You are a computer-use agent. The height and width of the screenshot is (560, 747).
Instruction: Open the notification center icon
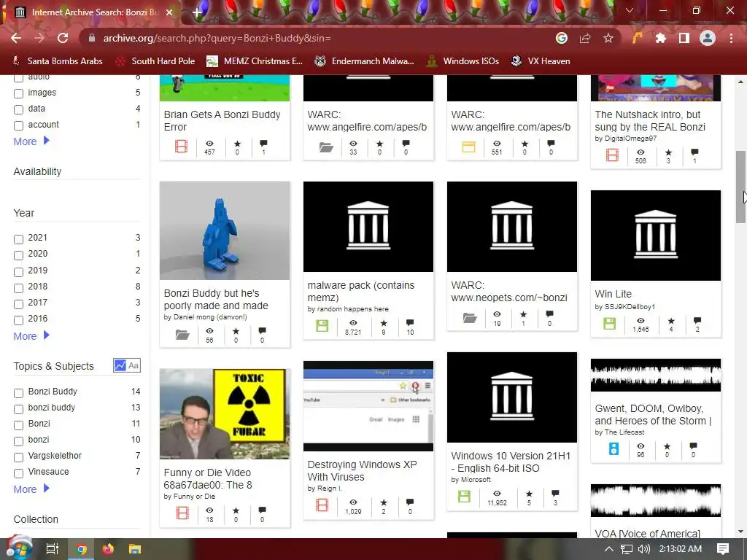(x=723, y=549)
